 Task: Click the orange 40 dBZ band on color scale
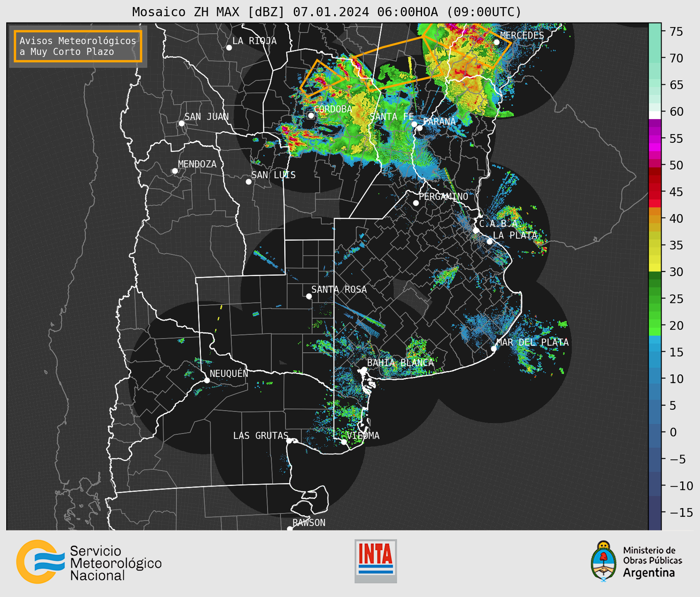[655, 218]
